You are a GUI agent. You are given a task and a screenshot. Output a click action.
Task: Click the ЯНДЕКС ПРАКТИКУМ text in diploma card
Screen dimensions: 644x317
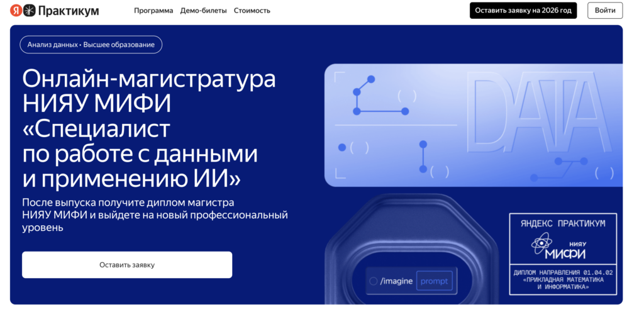pos(563,224)
